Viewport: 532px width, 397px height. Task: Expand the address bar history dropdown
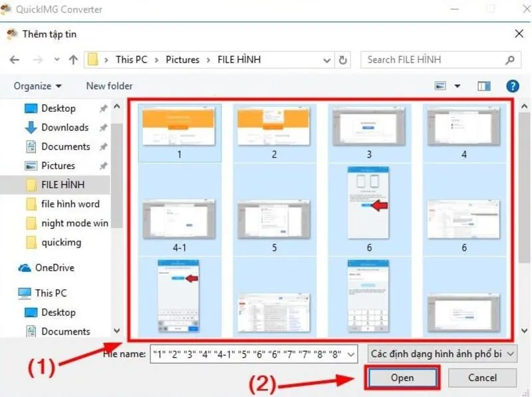327,61
